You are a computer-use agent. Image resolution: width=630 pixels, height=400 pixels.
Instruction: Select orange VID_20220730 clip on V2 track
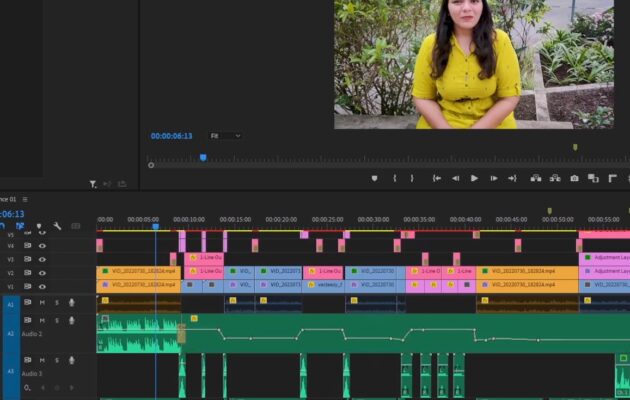137,271
